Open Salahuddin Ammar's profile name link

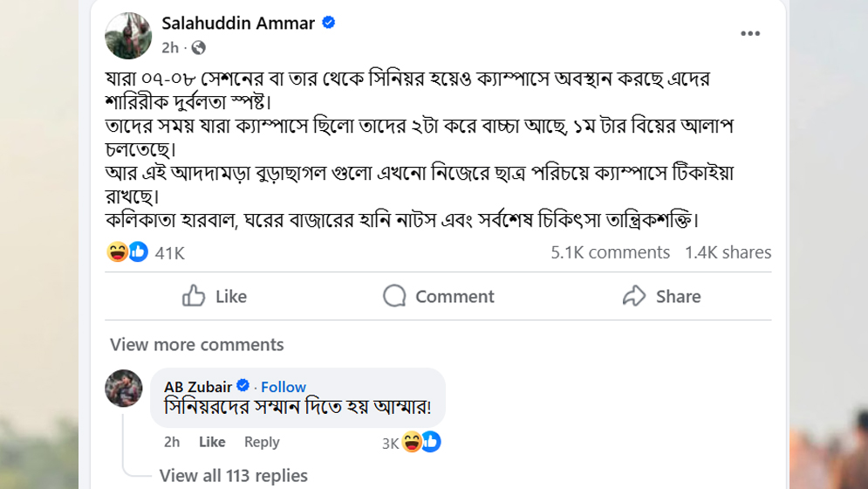pos(238,24)
